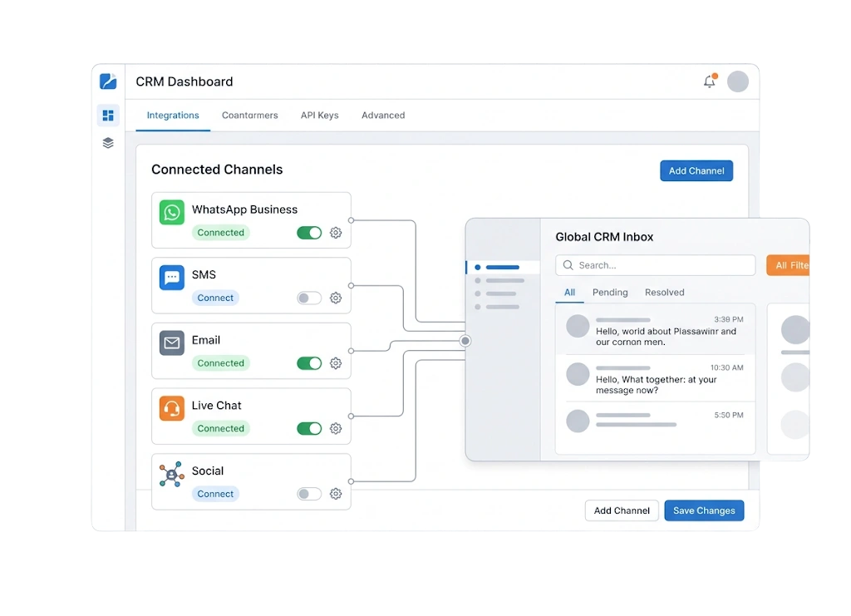Open WhatsApp Business settings gear

[x=336, y=233]
